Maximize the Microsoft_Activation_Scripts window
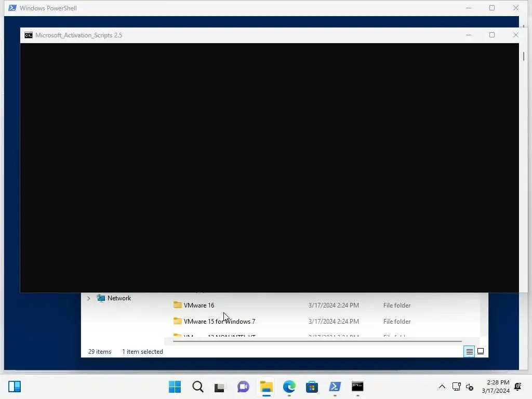 [492, 35]
